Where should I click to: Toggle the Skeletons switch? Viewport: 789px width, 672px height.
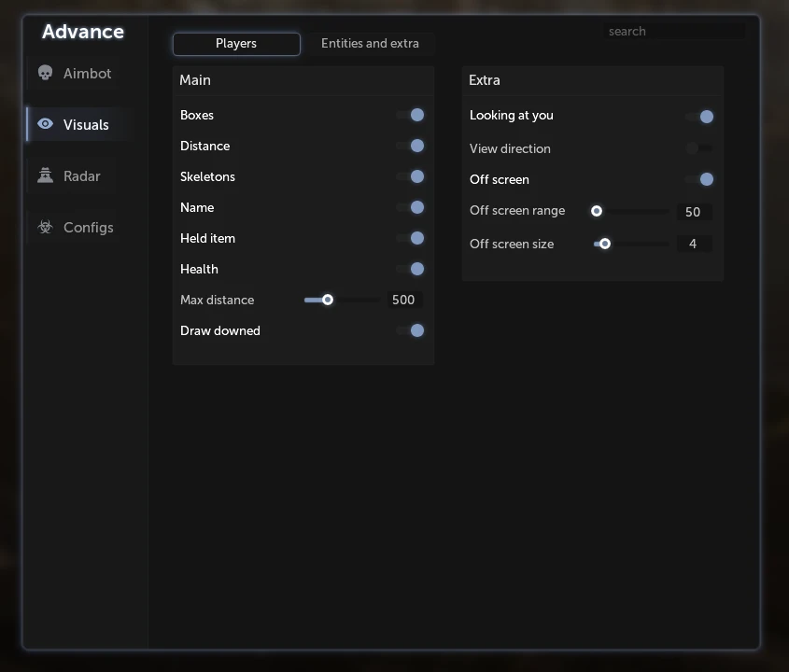click(410, 176)
